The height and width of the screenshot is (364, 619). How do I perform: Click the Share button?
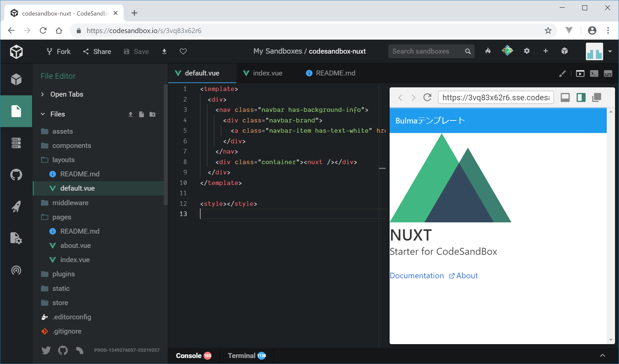97,51
